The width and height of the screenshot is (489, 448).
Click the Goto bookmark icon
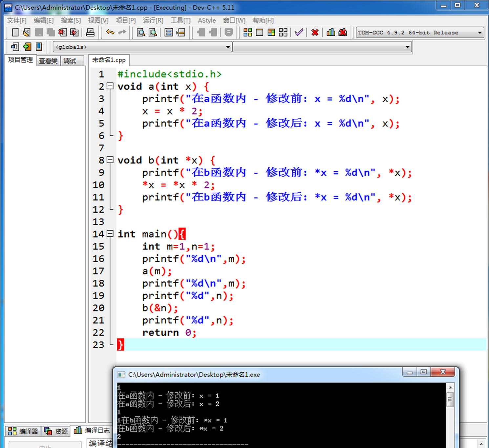pos(39,47)
